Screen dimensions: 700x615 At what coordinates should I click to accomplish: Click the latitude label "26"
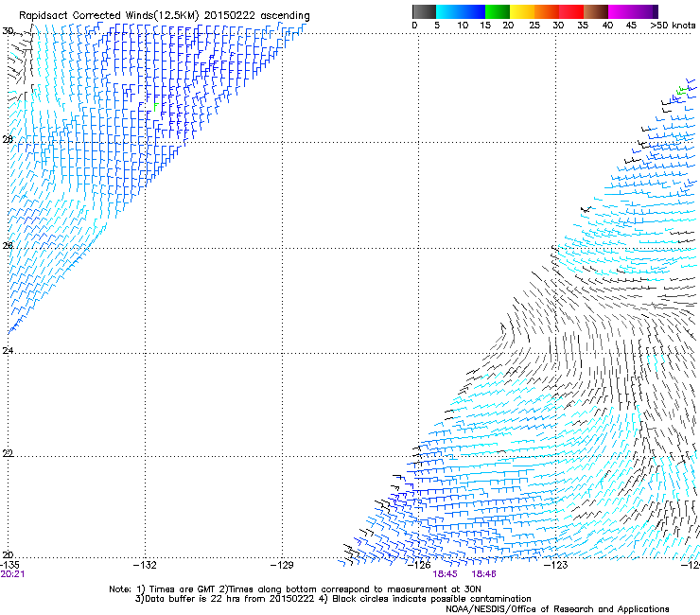coord(8,245)
